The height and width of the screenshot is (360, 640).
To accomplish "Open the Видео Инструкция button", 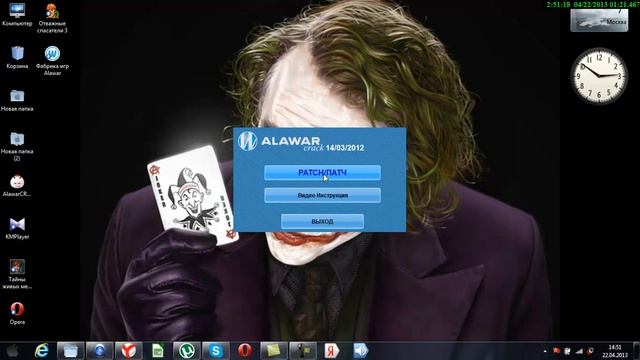I will (x=322, y=196).
